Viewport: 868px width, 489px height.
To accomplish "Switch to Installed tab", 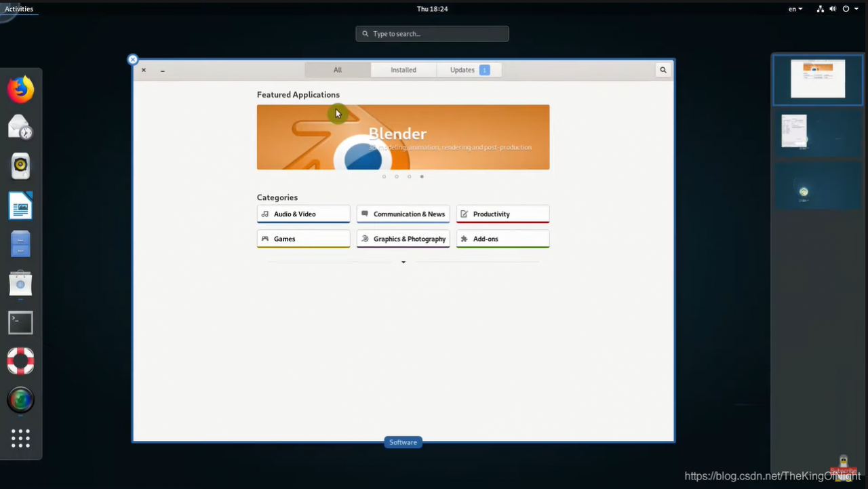I will [403, 70].
